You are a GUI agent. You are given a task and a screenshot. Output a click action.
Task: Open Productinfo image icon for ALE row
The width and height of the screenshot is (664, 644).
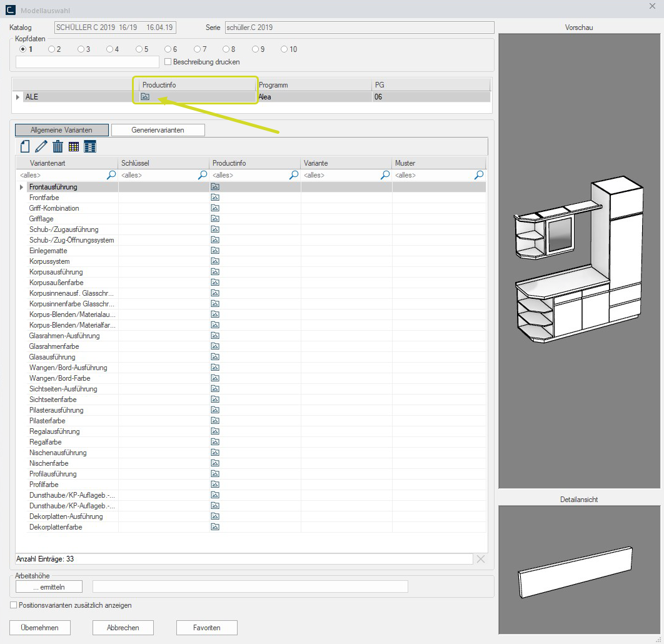pyautogui.click(x=145, y=97)
